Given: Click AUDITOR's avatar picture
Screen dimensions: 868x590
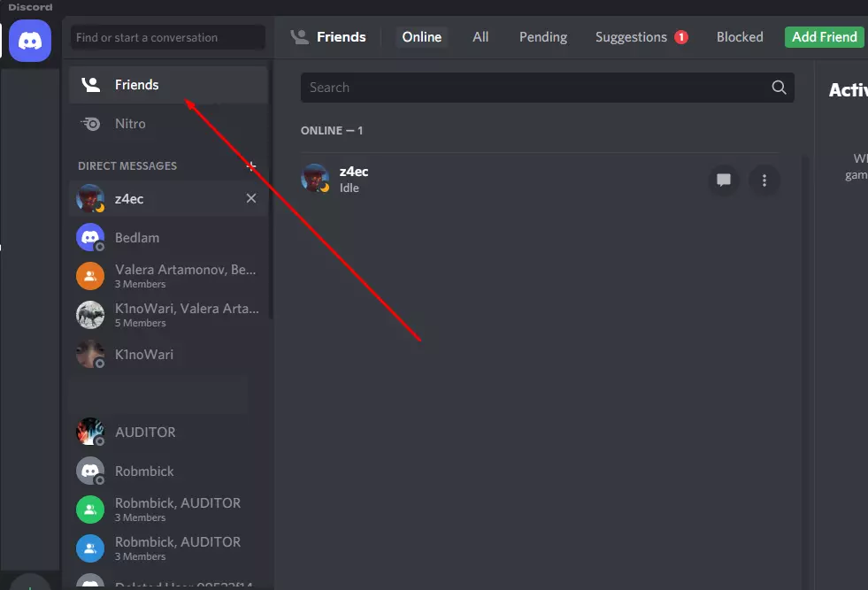Looking at the screenshot, I should [x=90, y=433].
